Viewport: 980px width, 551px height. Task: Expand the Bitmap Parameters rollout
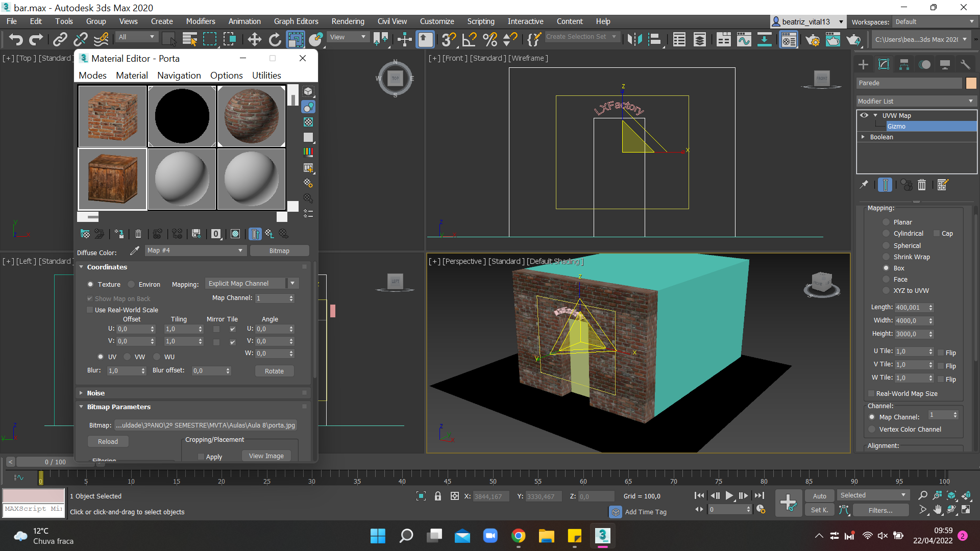point(118,406)
